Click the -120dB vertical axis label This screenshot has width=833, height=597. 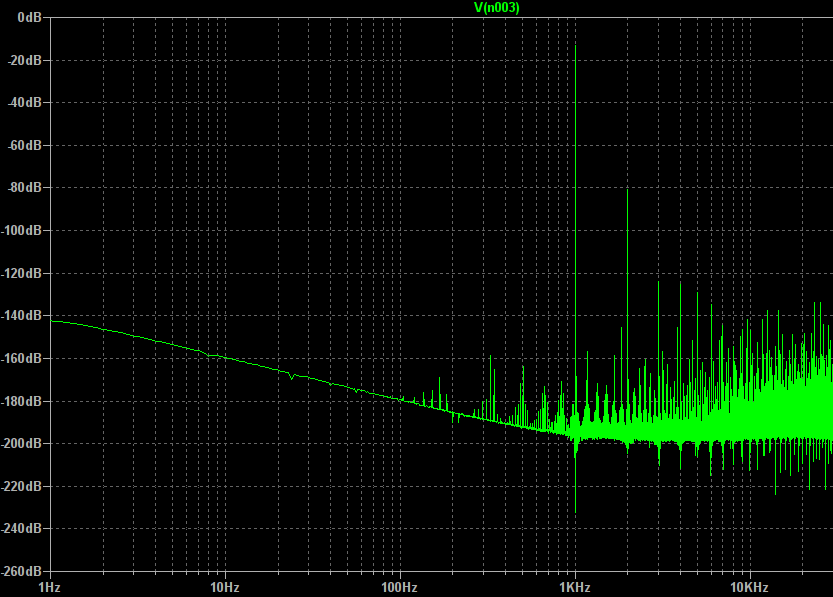(x=22, y=273)
